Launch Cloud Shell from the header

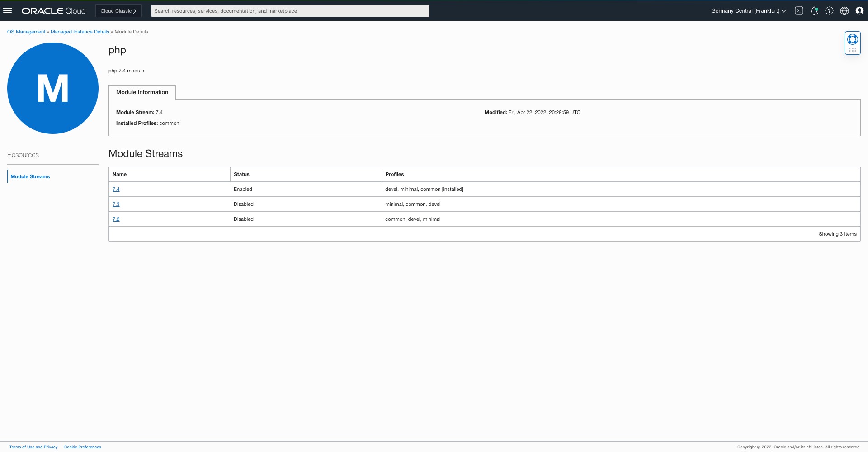click(799, 10)
